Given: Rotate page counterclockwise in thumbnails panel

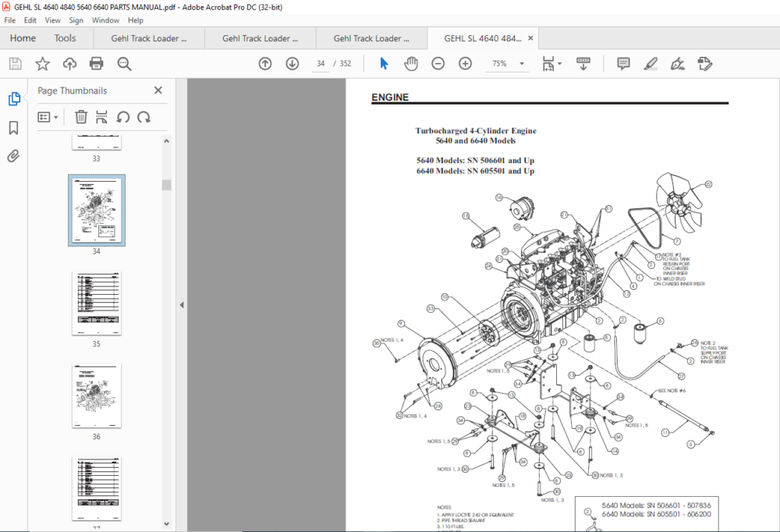Looking at the screenshot, I should coord(123,117).
